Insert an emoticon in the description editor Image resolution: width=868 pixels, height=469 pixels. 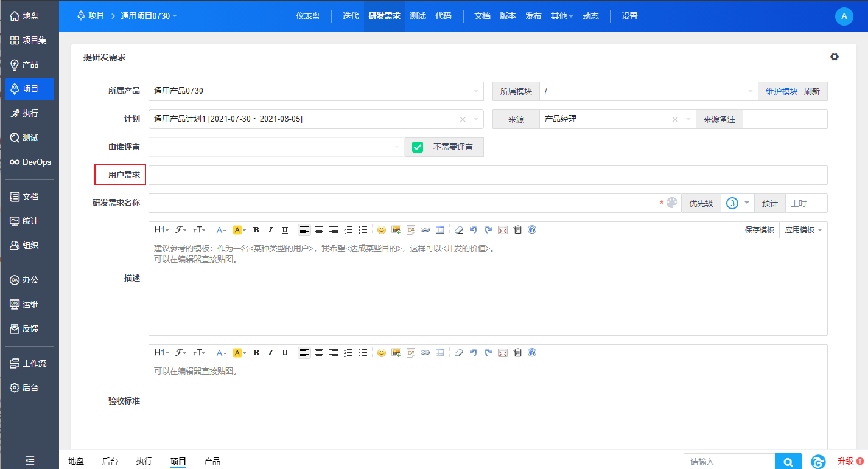tap(382, 230)
